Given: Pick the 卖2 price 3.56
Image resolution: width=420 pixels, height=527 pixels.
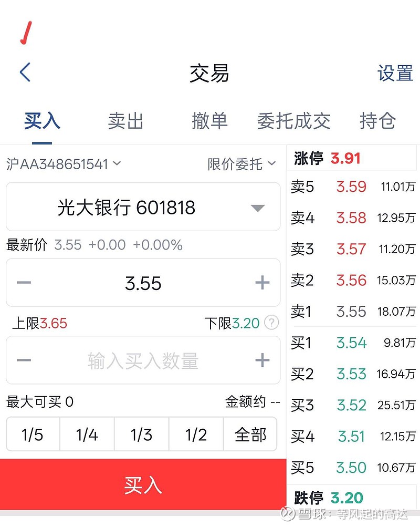Looking at the screenshot, I should (x=351, y=280).
